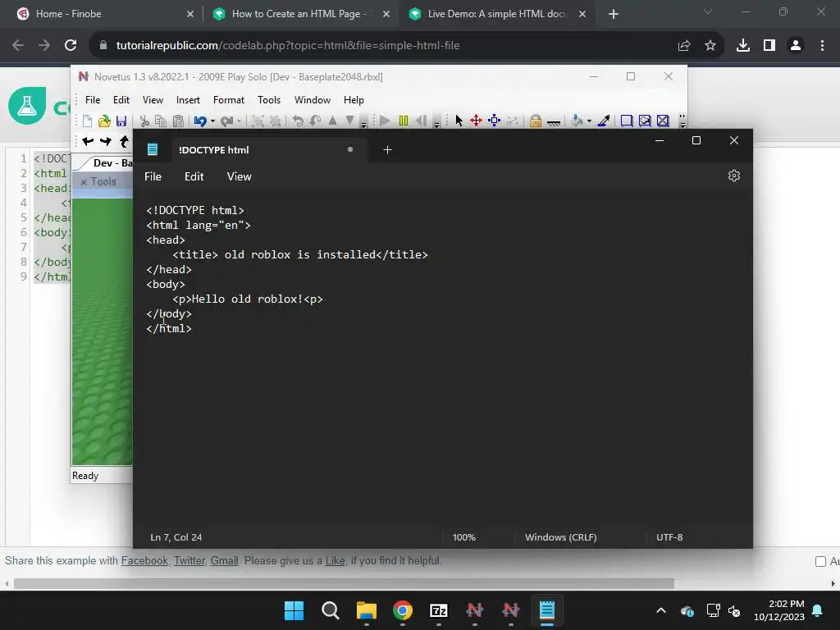Click Open folder icon in Novetus toolbar
Viewport: 840px width, 630px height.
click(x=104, y=121)
